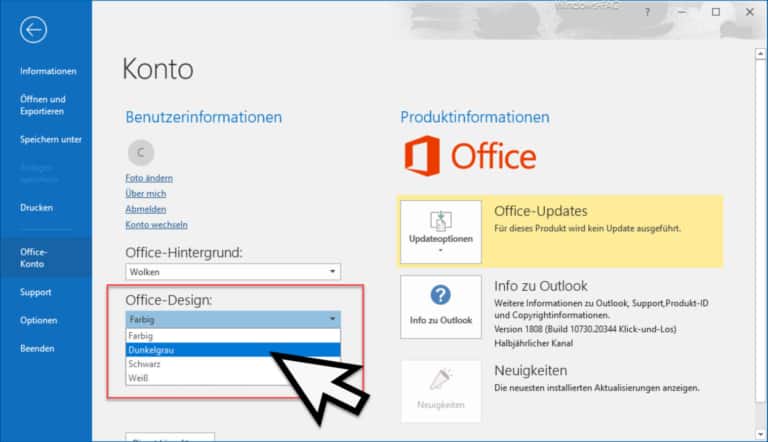Click the back arrow circle icon
The image size is (768, 442).
click(x=33, y=30)
